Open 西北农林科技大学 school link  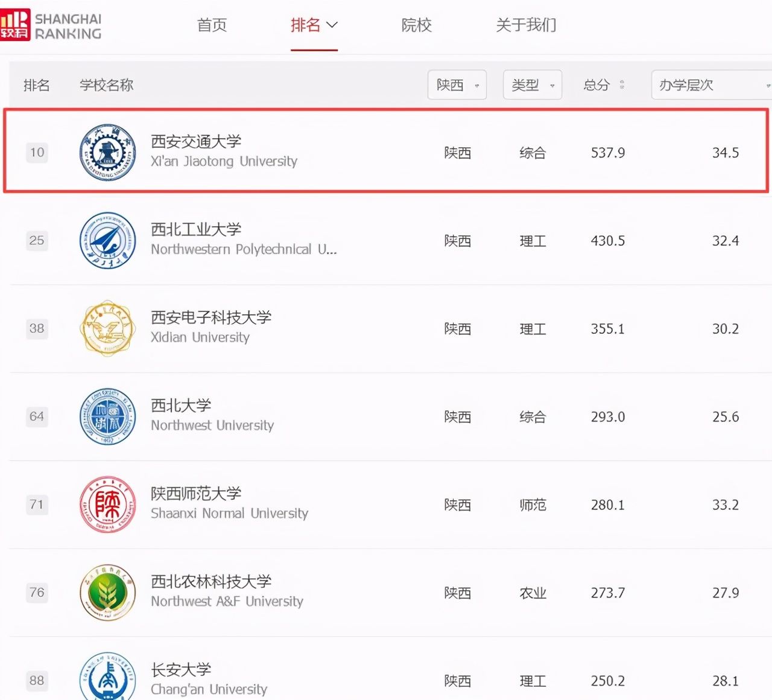tap(211, 582)
